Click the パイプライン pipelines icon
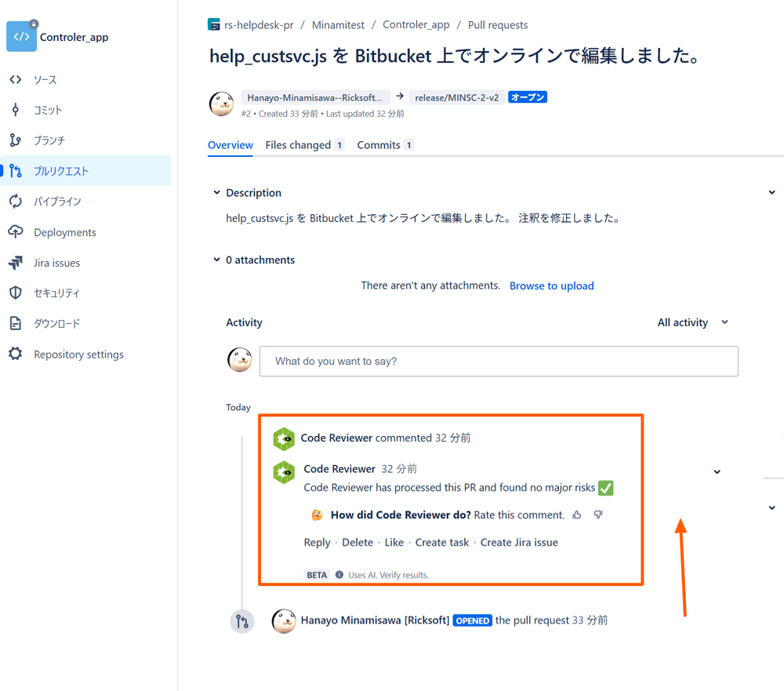 point(16,201)
